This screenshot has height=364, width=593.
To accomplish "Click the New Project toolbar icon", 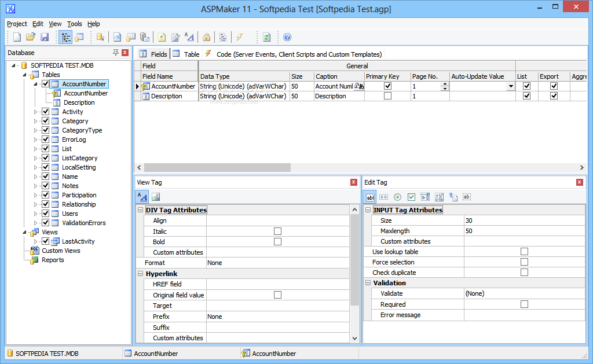I will tap(17, 37).
